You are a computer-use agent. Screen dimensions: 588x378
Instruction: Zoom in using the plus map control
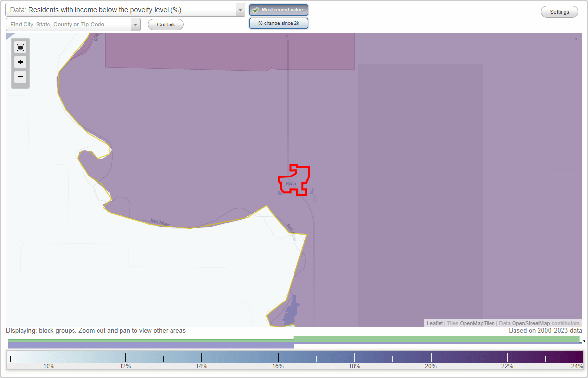click(x=20, y=62)
